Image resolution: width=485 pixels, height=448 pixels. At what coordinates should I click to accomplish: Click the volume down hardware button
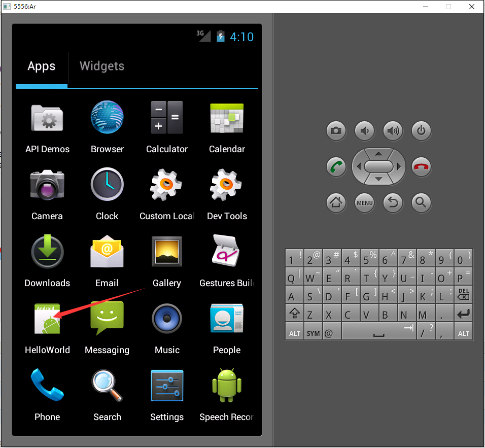[364, 130]
